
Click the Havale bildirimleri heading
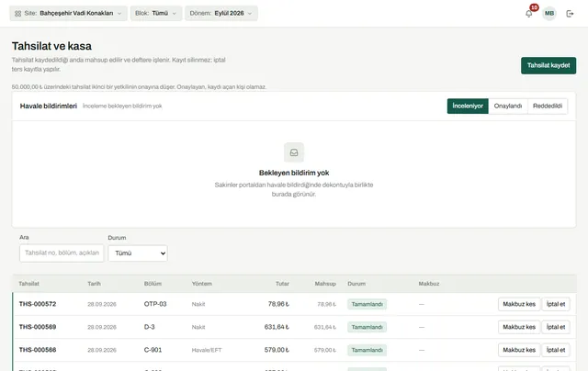(x=49, y=106)
